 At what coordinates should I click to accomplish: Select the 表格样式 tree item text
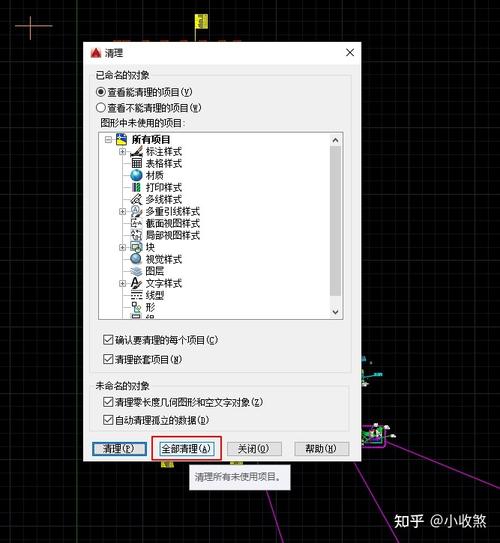164,163
